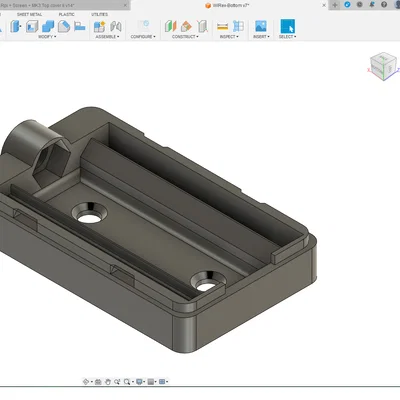Click the Orbit icon in navigation bar
400x400 pixels.
pyautogui.click(x=85, y=382)
